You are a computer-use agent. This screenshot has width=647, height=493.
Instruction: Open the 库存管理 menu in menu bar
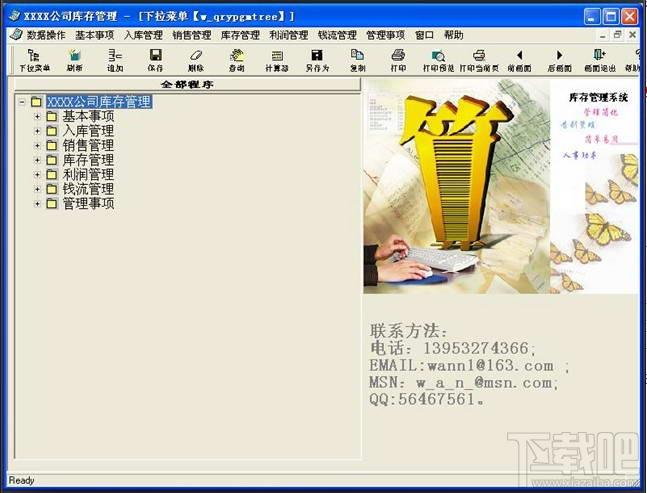pyautogui.click(x=240, y=35)
